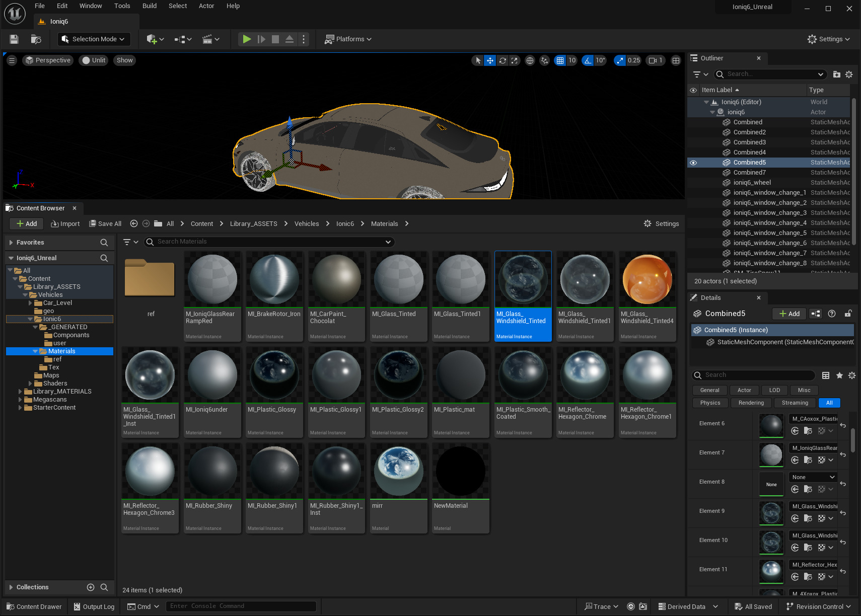Image resolution: width=861 pixels, height=616 pixels.
Task: Toggle world or local coordinate globe icon
Action: (530, 60)
